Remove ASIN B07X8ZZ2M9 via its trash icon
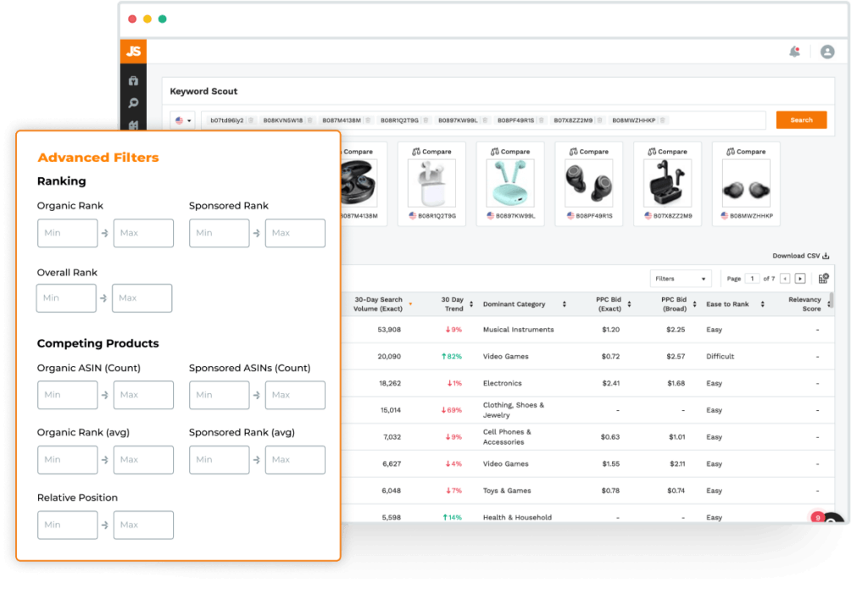The width and height of the screenshot is (868, 594). [599, 120]
